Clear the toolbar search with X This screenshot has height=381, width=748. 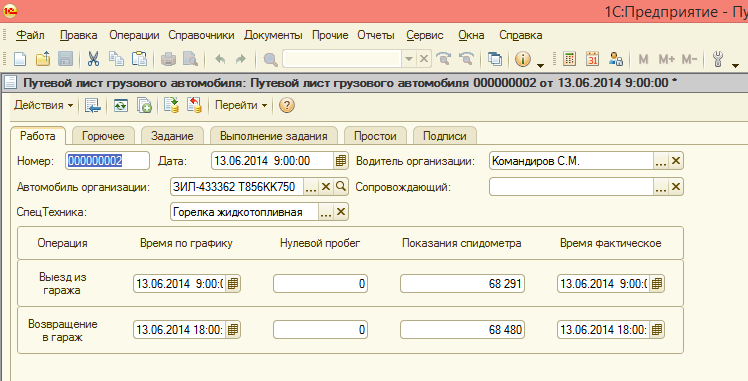(x=424, y=59)
